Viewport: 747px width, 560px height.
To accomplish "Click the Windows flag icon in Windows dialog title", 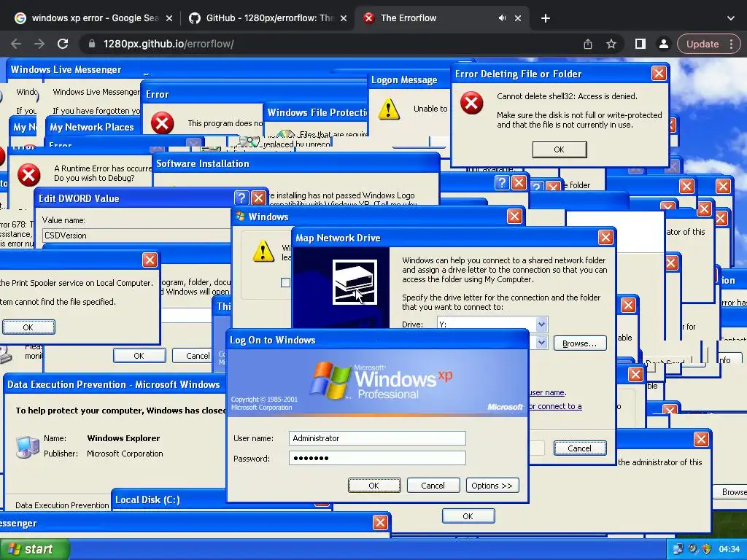I will pos(241,217).
